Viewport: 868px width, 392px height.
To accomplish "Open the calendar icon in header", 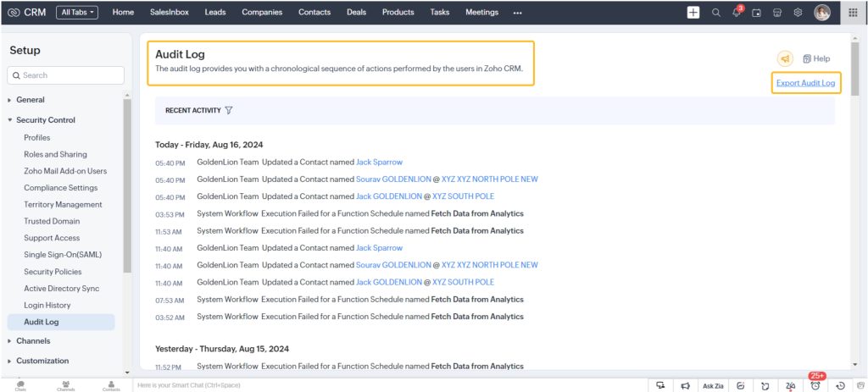I will 756,13.
